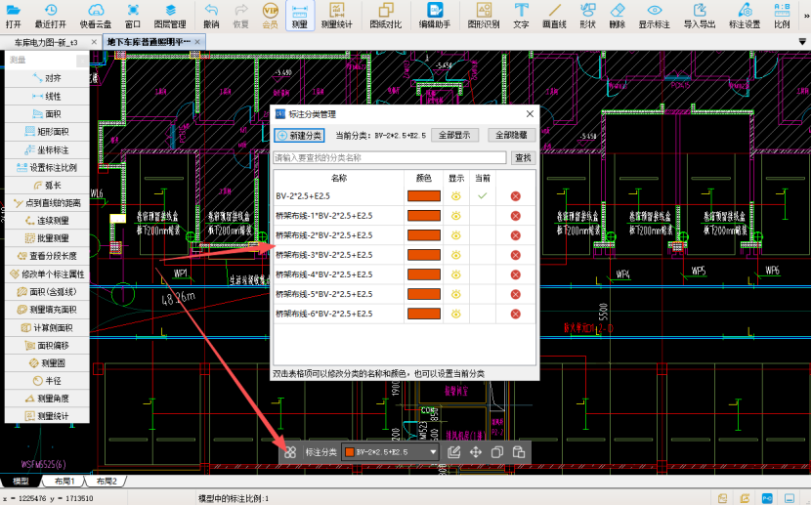This screenshot has height=505, width=812.
Task: Switch to the 布局1 layout tab
Action: pos(64,482)
